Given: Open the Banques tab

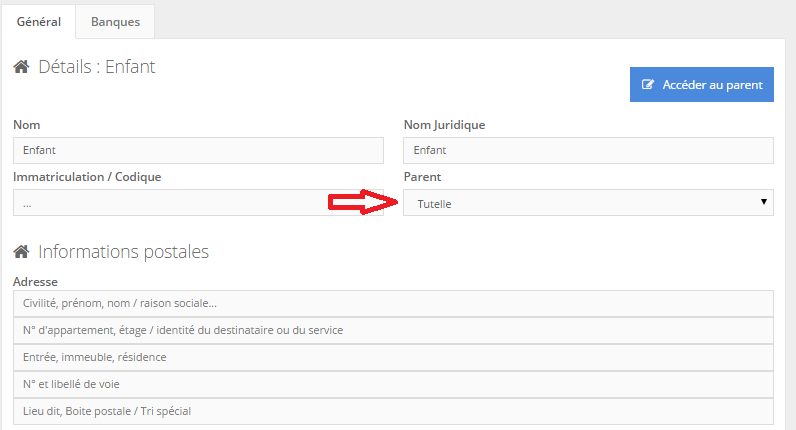Looking at the screenshot, I should 115,21.
